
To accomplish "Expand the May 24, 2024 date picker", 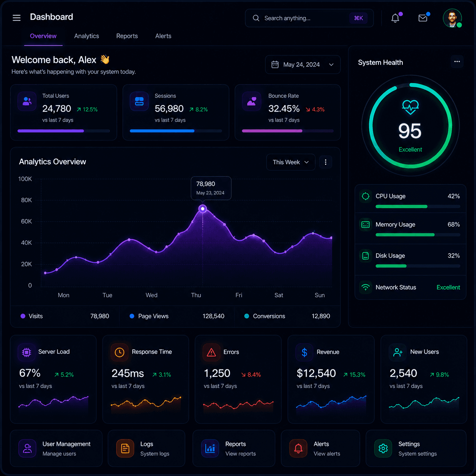I will 303,65.
